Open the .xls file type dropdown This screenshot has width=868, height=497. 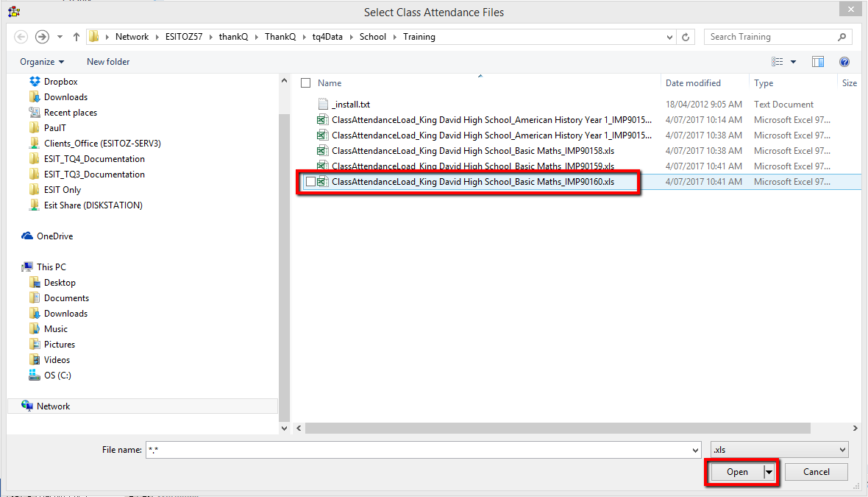click(779, 449)
